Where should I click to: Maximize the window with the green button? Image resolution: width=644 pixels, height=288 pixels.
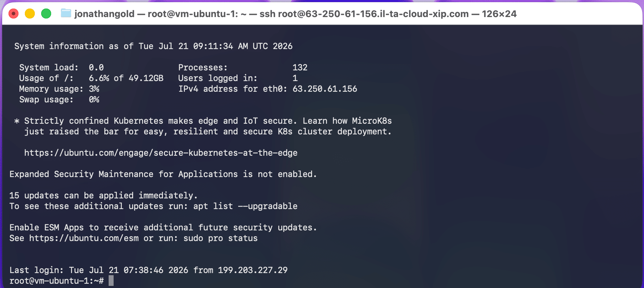pos(46,14)
